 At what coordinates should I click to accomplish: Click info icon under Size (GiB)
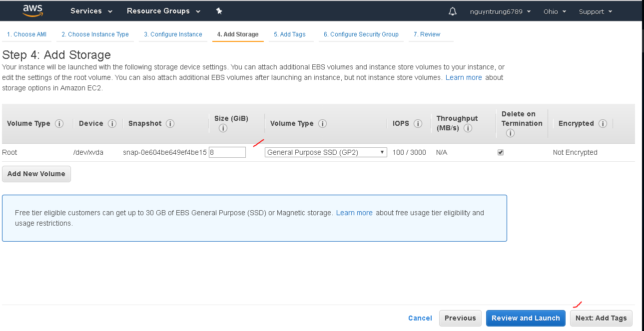tap(223, 128)
